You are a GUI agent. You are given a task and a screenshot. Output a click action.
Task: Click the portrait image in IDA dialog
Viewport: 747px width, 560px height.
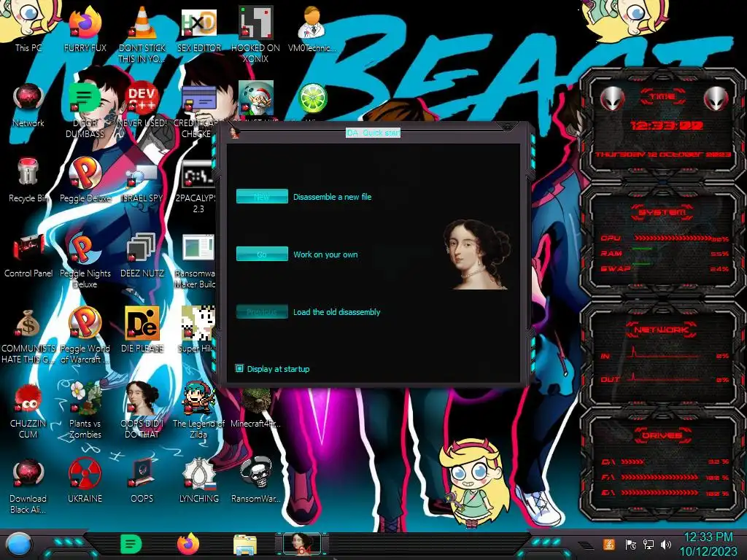pos(477,254)
